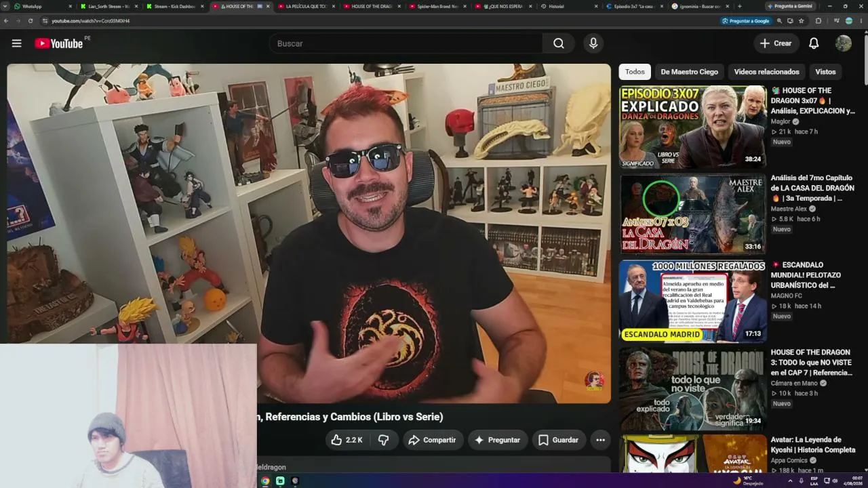Image resolution: width=868 pixels, height=488 pixels.
Task: Switch the ESP LAA keyboard language
Action: (x=814, y=481)
